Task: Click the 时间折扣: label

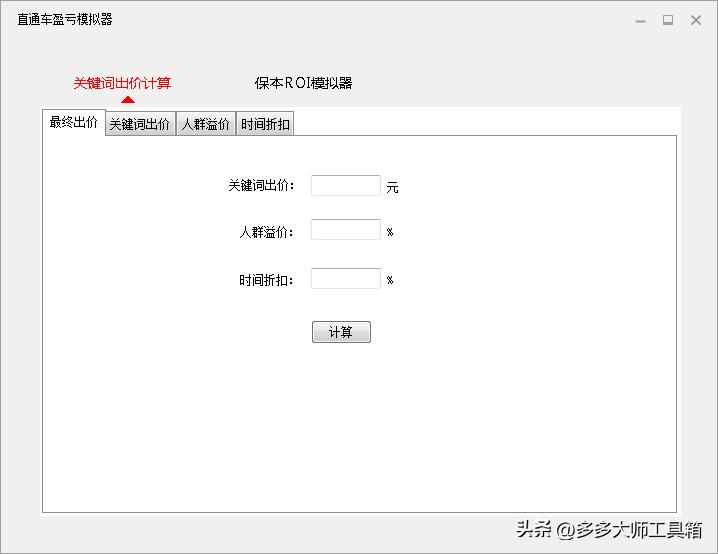Action: pos(267,280)
